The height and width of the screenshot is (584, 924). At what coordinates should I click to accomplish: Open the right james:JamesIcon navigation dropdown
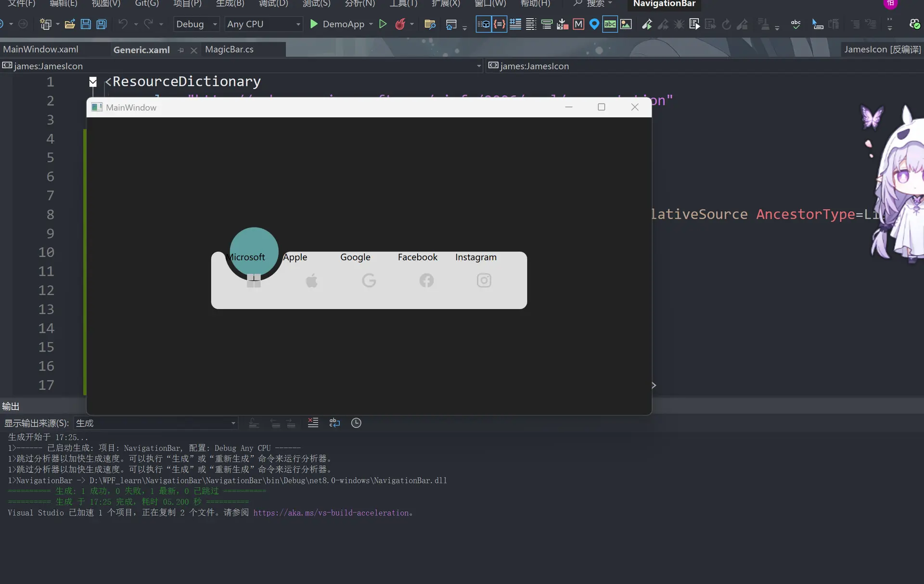(705, 66)
